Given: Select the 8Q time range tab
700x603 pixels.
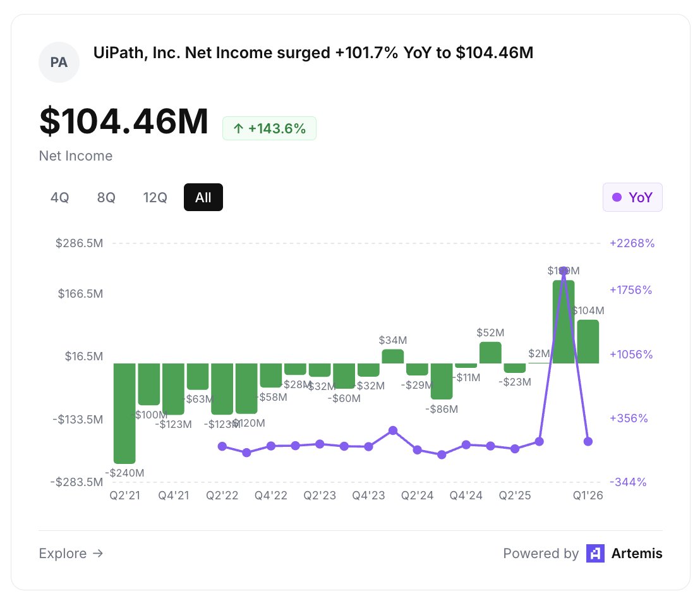Looking at the screenshot, I should (106, 197).
